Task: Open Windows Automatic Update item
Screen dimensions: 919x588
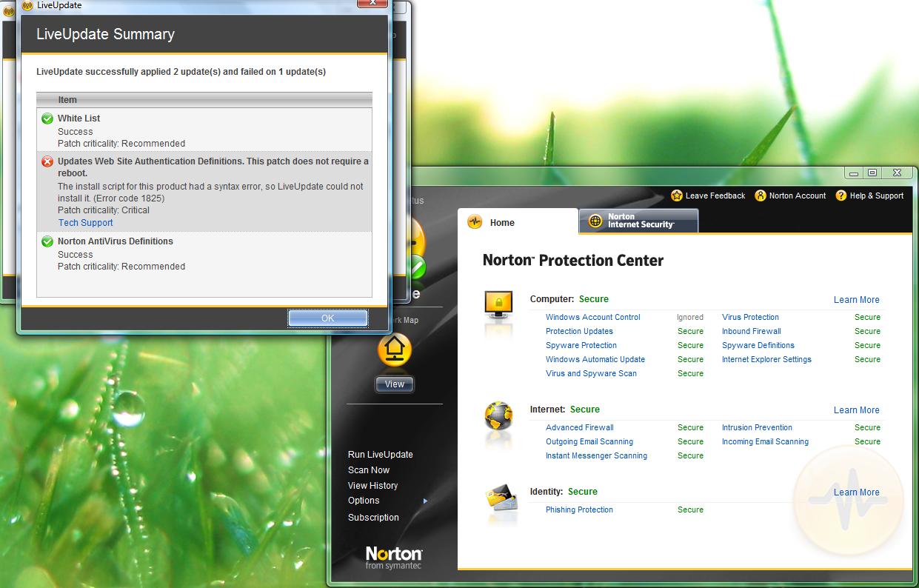Action: click(595, 359)
